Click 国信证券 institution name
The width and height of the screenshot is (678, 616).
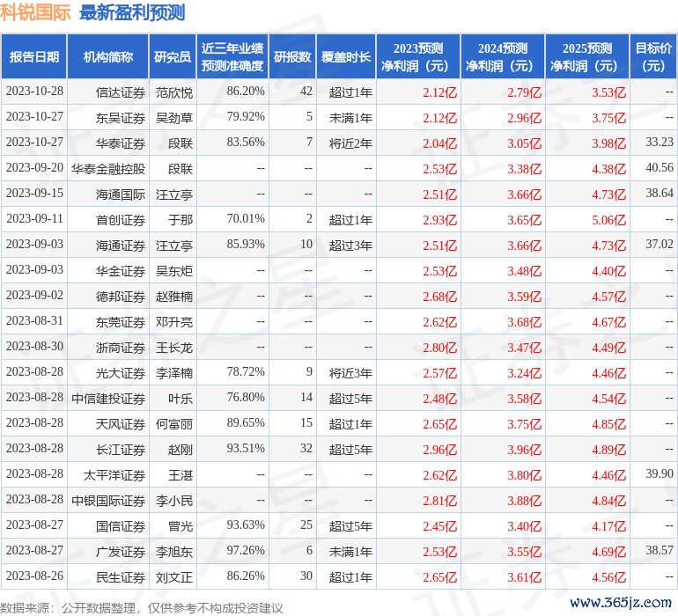(x=121, y=525)
